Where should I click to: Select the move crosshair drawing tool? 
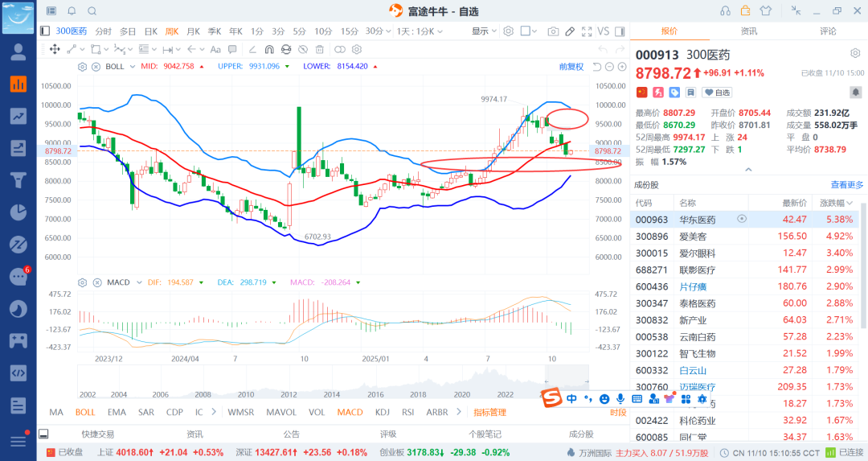click(x=55, y=49)
